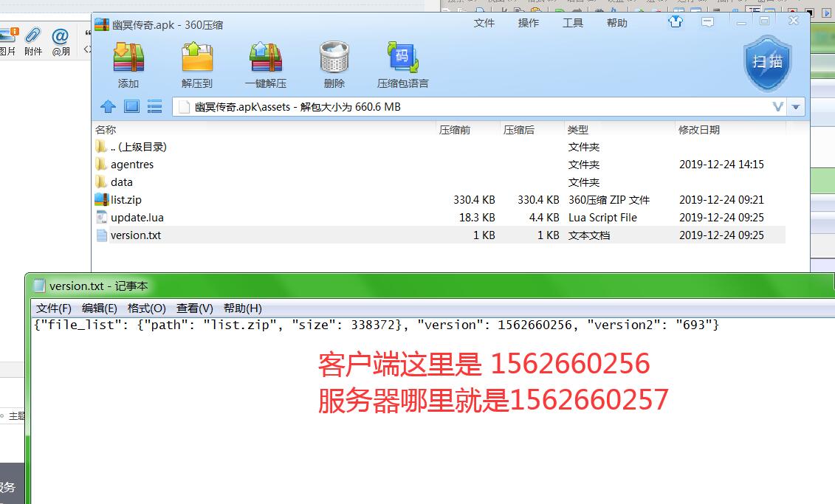The image size is (835, 504).
Task: Click the data folder icon
Action: [101, 182]
